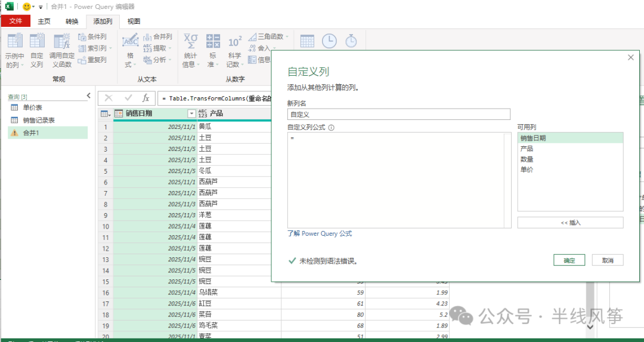Click the Duration stopwatch icon in ribbon
The height and width of the screenshot is (342, 644).
tap(351, 41)
